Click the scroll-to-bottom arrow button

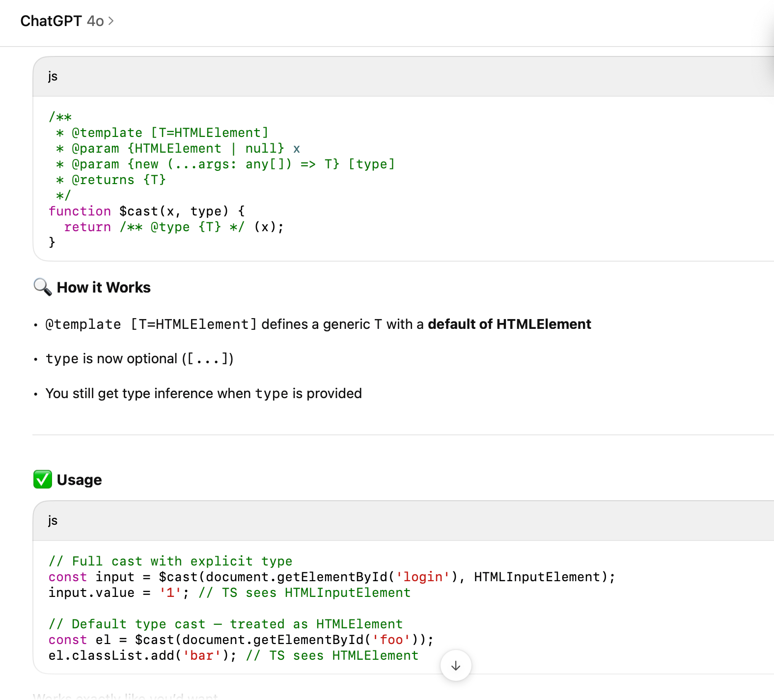pyautogui.click(x=456, y=666)
